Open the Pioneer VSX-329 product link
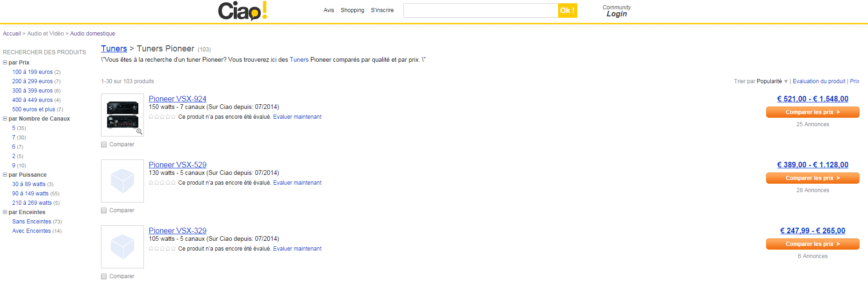Viewport: 868px width, 288px height. [x=178, y=230]
